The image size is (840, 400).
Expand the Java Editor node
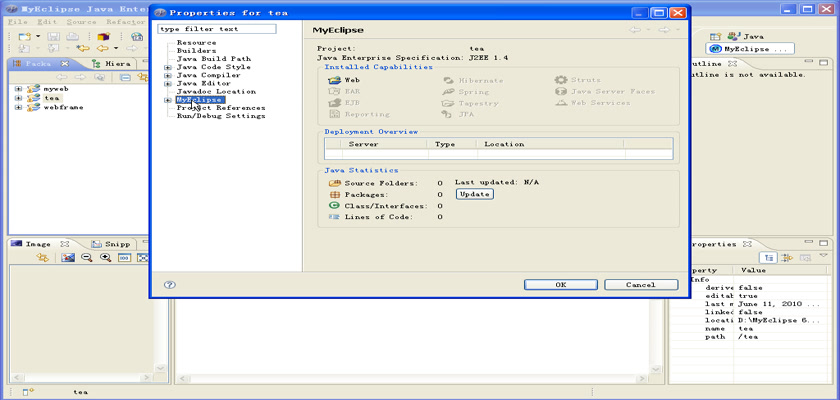(x=168, y=84)
